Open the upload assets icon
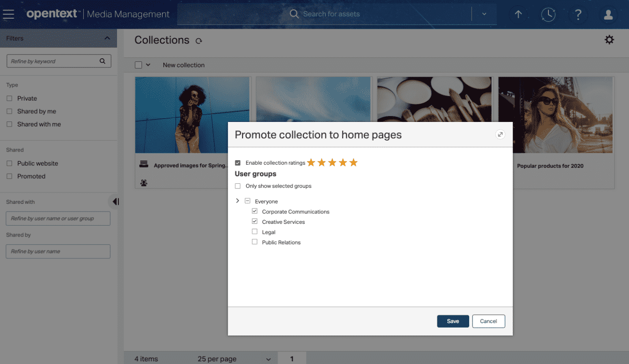 518,15
